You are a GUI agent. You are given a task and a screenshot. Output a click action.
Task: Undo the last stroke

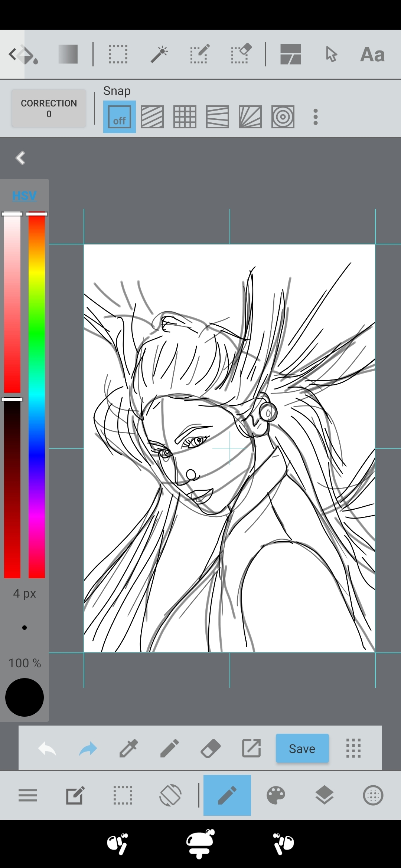[x=47, y=748]
